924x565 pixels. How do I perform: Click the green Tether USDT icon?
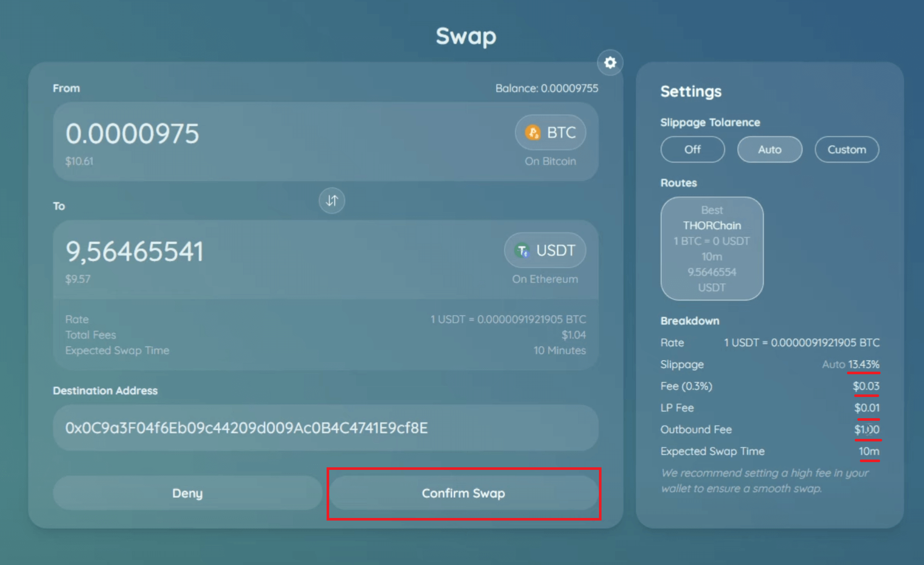coord(522,251)
